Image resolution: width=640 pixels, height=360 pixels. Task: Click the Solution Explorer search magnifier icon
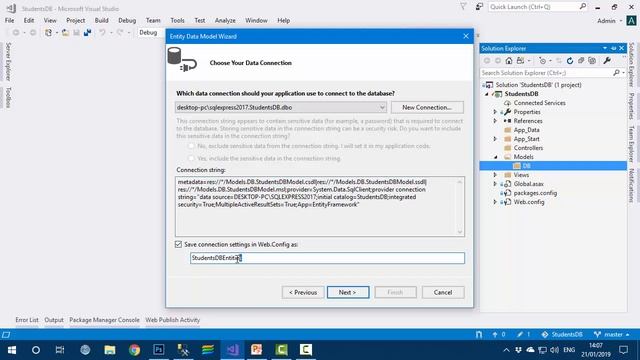(x=616, y=73)
